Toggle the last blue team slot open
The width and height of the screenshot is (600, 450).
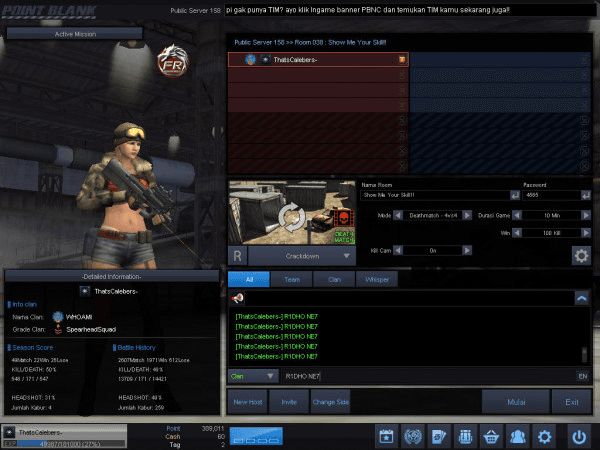584,166
